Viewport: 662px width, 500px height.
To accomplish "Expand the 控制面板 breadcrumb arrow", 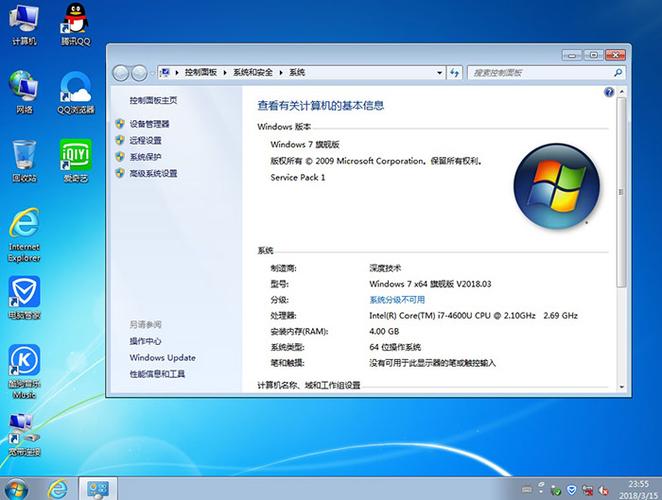I will coord(225,73).
